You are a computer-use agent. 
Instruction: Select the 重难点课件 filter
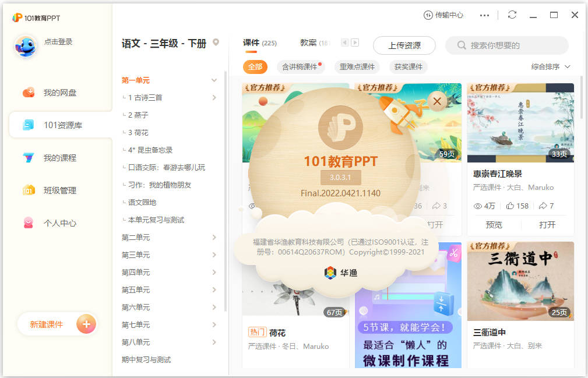coord(357,67)
